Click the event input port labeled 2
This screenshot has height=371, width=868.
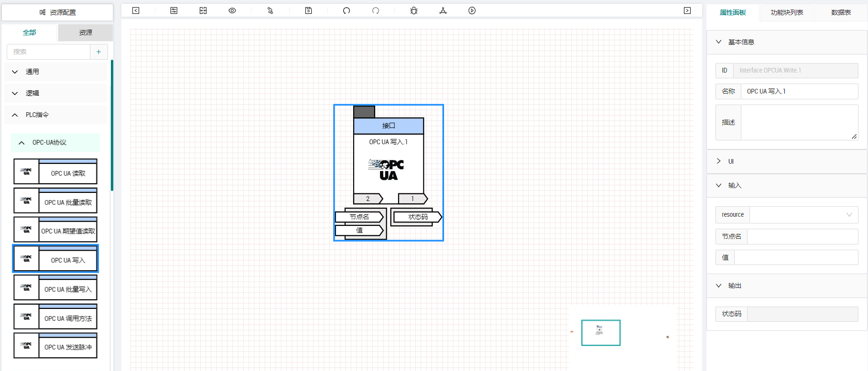pyautogui.click(x=368, y=199)
